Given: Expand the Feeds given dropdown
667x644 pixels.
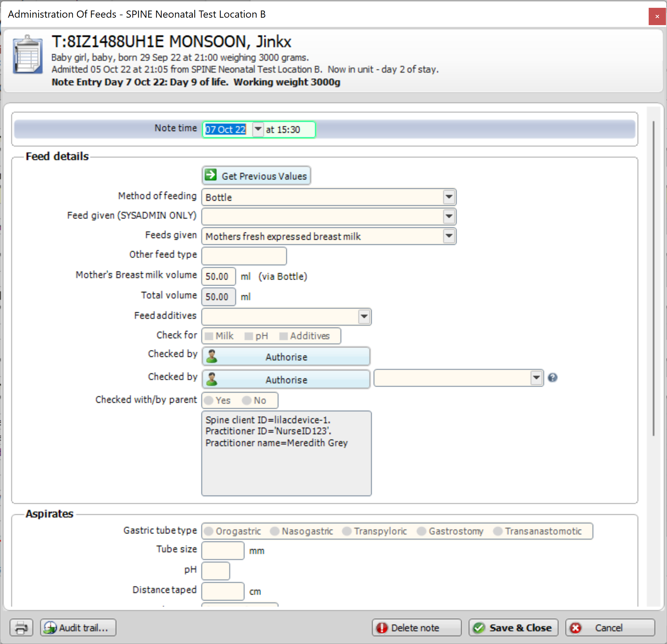Looking at the screenshot, I should (x=449, y=236).
